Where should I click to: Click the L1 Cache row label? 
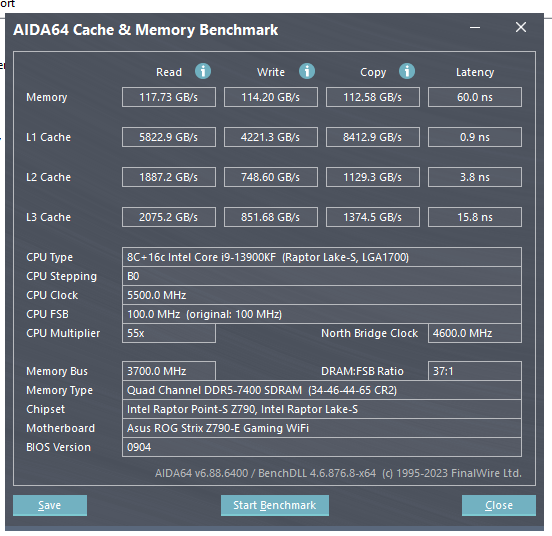(49, 137)
